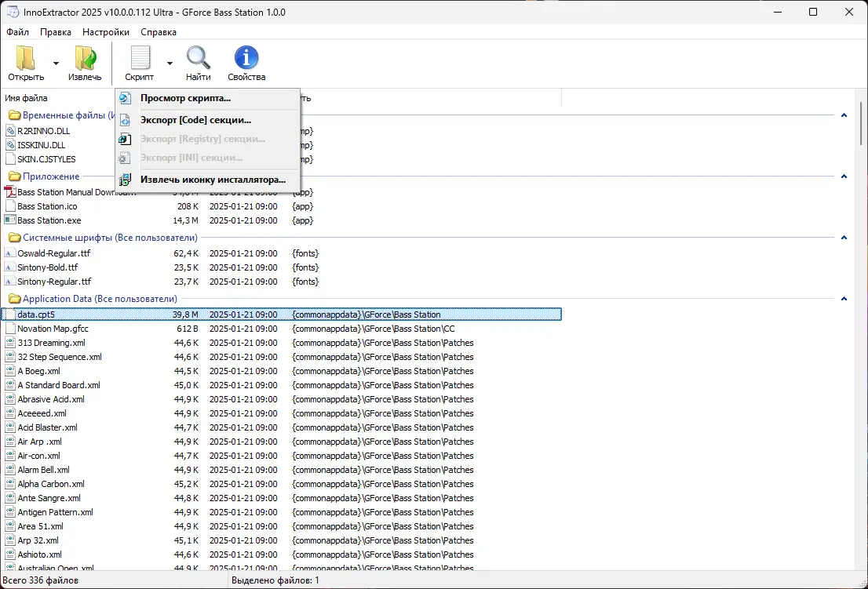Screen dimensions: 868x589
Task: Open Свойства info icon
Action: 246,57
